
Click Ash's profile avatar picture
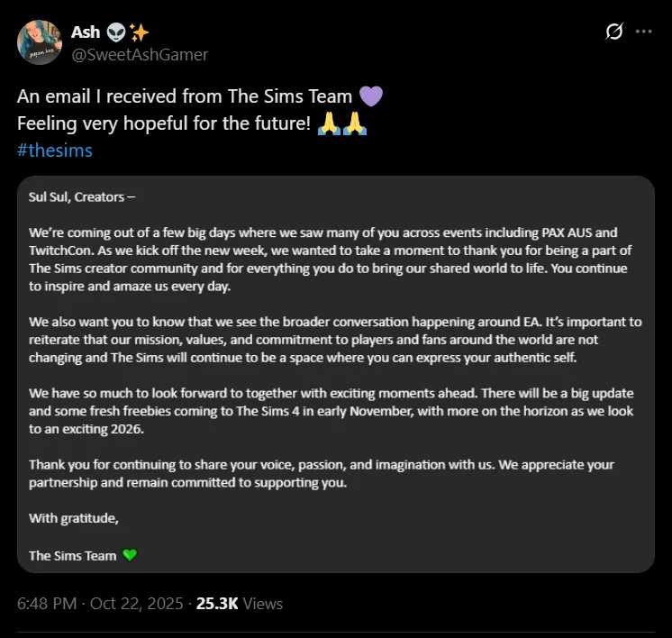pyautogui.click(x=40, y=42)
